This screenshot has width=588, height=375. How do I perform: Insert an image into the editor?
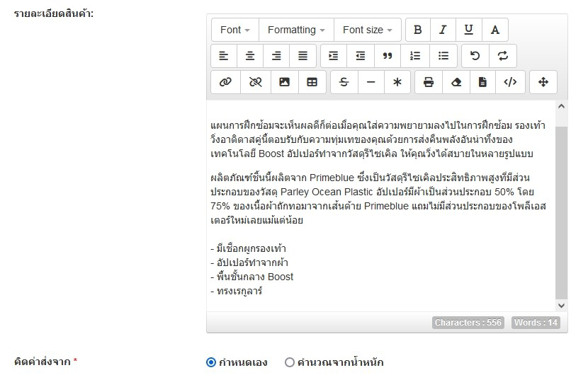[284, 82]
